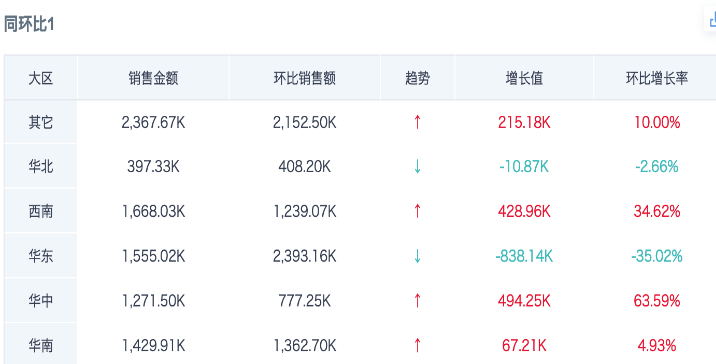Select the 华东 region cell
Viewport: 716px width, 364px height.
pyautogui.click(x=41, y=256)
